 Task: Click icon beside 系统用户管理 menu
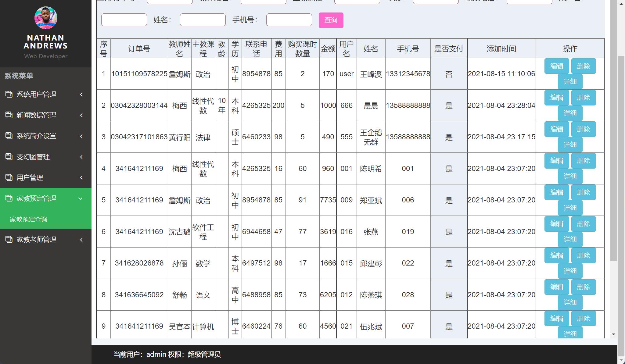pyautogui.click(x=9, y=94)
